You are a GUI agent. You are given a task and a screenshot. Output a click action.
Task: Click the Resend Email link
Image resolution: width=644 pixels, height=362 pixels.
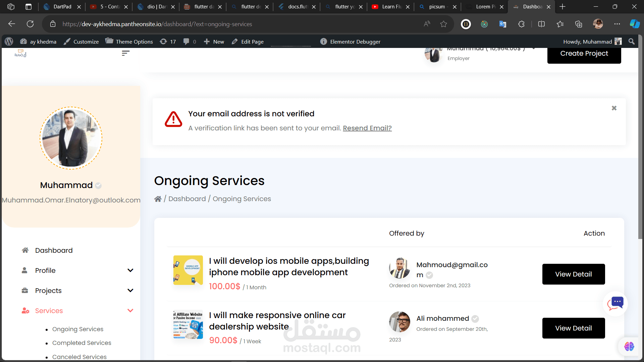click(367, 128)
